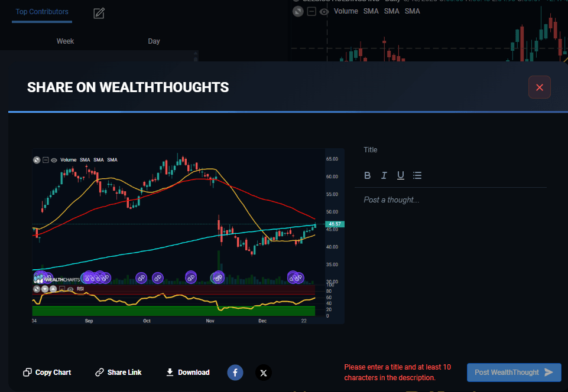Open the Top Contributors tab

tap(42, 12)
